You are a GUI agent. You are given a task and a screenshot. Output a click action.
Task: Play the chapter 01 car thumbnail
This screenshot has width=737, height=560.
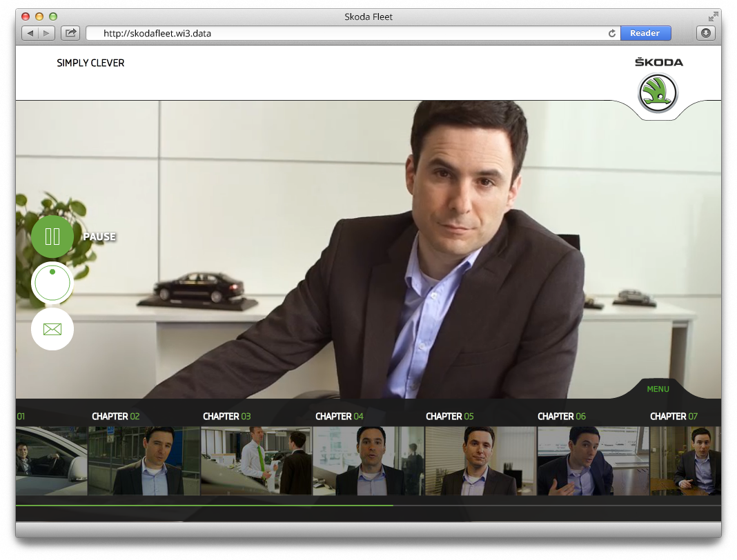click(52, 461)
